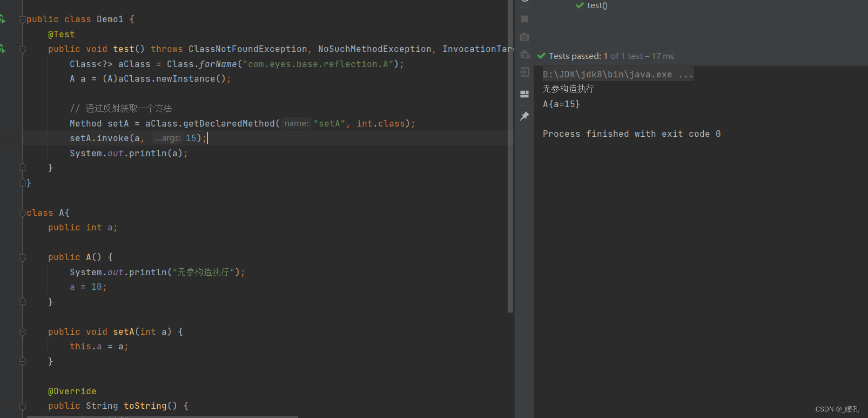
Task: Toggle the Pin Tab pushpin icon
Action: [x=524, y=116]
